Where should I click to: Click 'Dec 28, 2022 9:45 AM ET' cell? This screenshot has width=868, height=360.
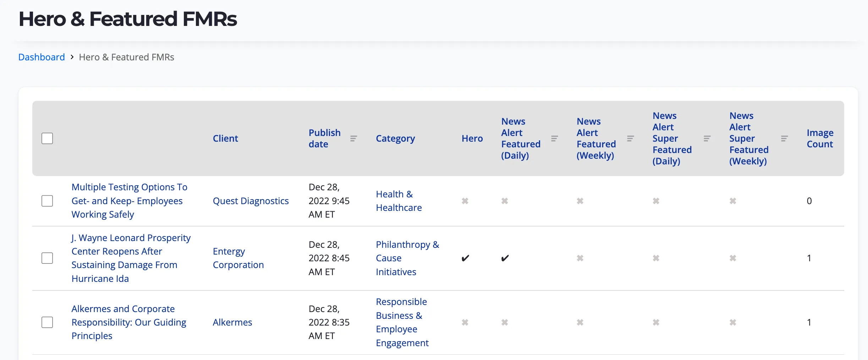(329, 201)
